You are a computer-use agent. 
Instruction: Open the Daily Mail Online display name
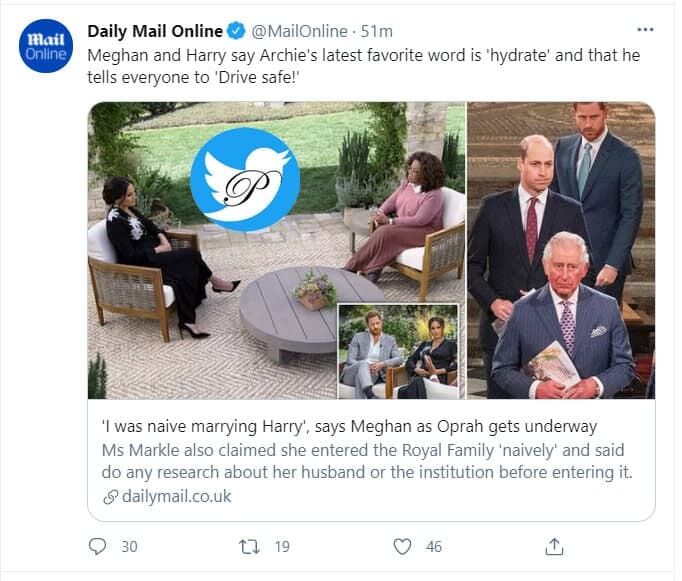tap(155, 31)
